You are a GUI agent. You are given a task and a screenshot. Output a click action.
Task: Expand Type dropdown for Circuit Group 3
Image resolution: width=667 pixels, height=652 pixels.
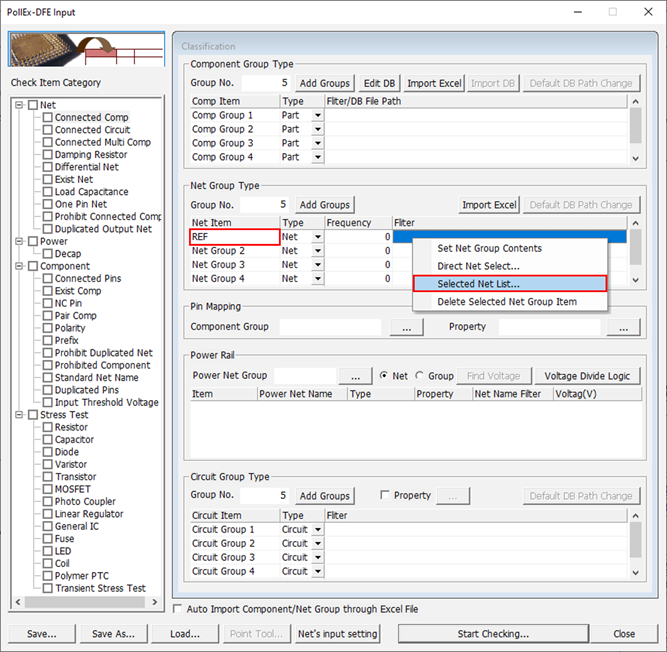click(x=318, y=558)
